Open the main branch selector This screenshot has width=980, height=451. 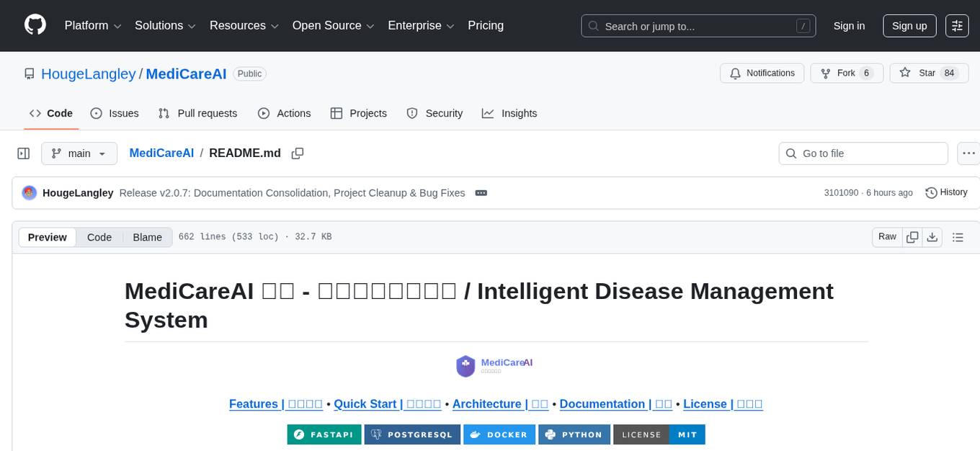(79, 153)
